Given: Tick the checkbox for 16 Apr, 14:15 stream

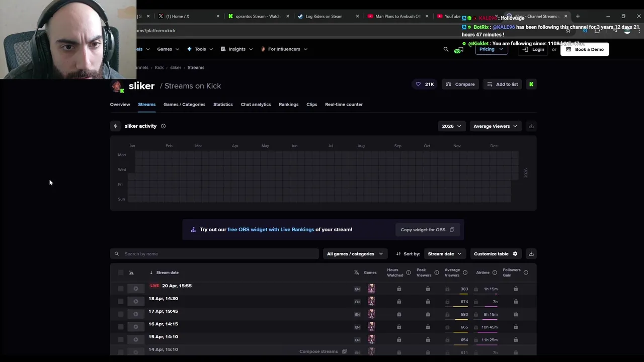Looking at the screenshot, I should coord(120,327).
